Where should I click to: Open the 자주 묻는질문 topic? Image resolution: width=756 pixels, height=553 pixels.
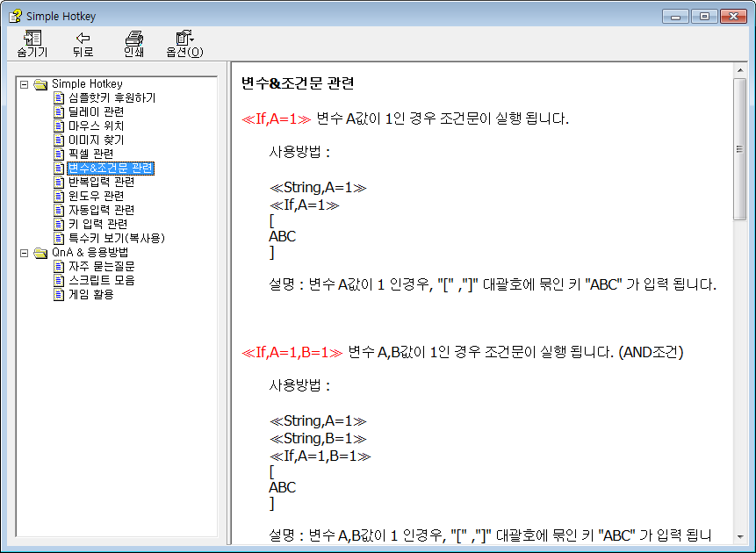[101, 266]
